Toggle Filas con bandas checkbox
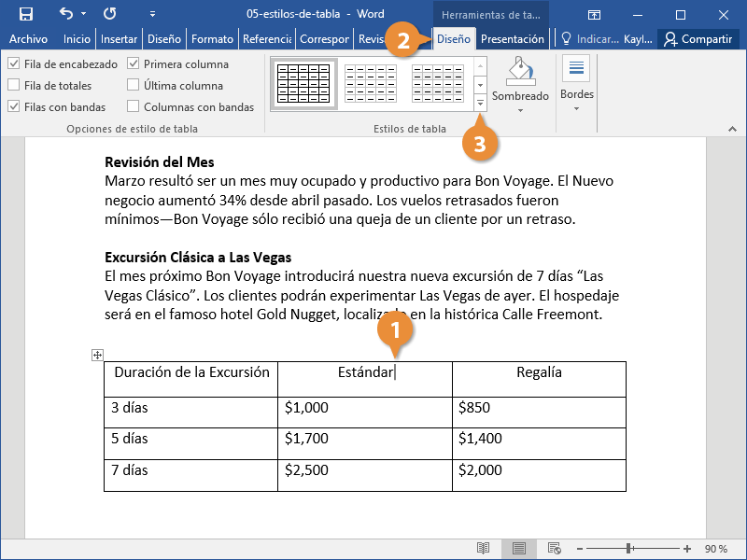Screen dimensions: 747x560 click(x=14, y=106)
